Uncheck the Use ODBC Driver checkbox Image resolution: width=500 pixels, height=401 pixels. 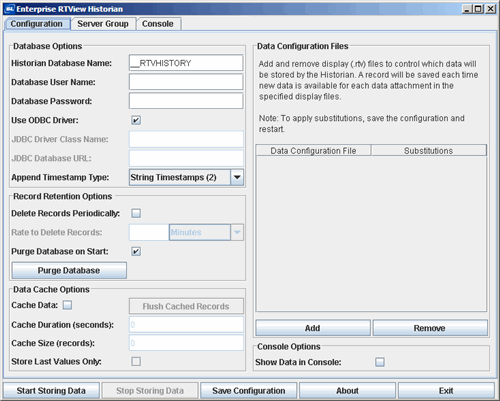136,120
